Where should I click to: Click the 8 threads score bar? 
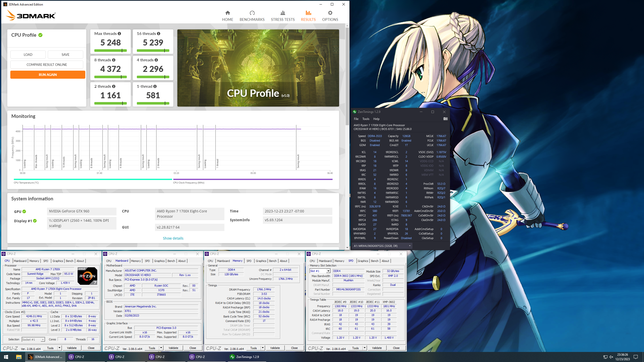click(x=110, y=77)
